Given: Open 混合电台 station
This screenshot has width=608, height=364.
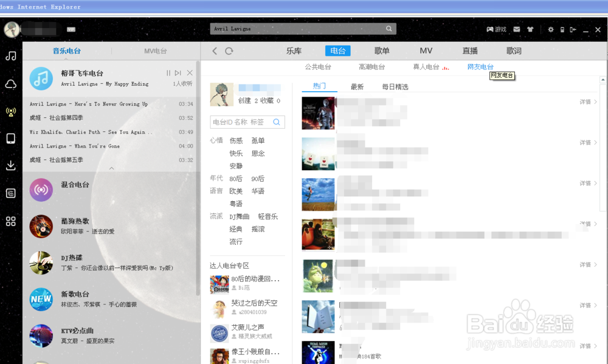Looking at the screenshot, I should [x=111, y=190].
